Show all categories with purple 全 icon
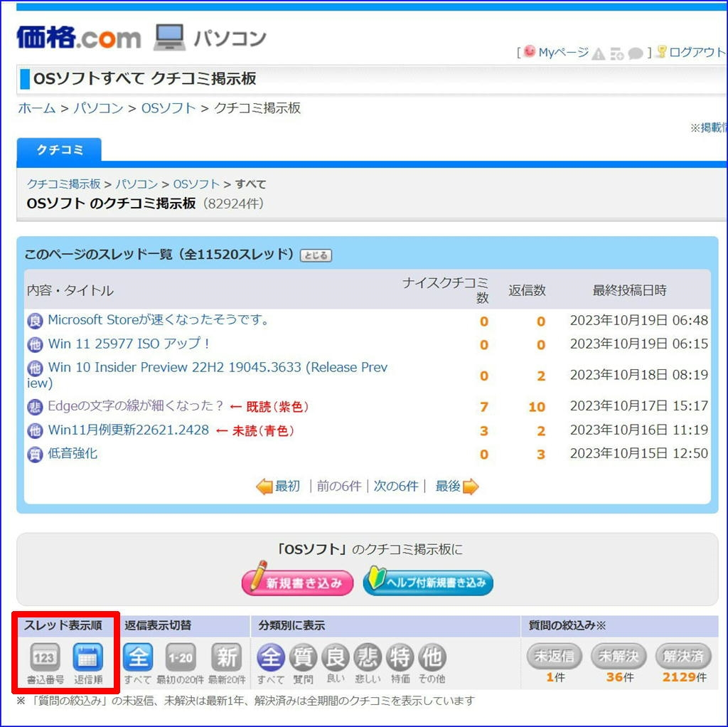This screenshot has height=727, width=728. click(271, 657)
